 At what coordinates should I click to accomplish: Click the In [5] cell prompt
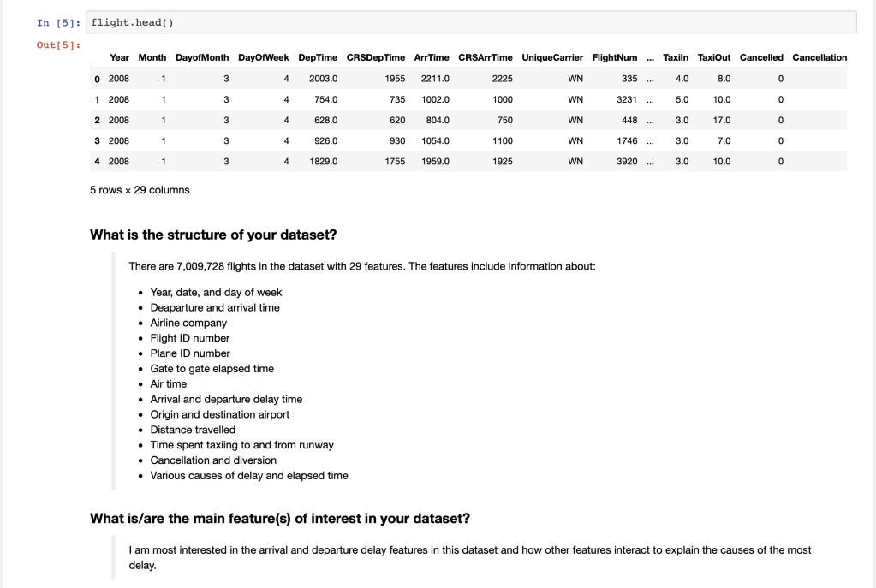(x=58, y=22)
